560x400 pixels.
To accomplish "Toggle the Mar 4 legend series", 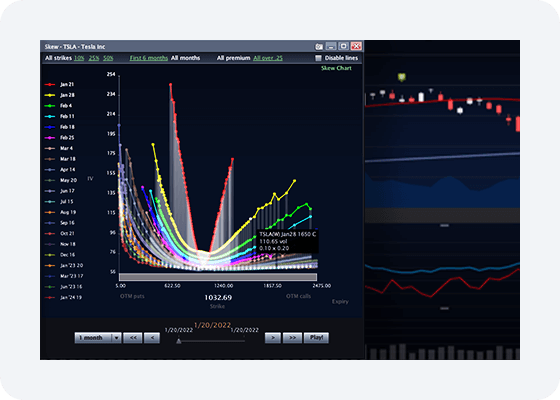I will coord(59,149).
